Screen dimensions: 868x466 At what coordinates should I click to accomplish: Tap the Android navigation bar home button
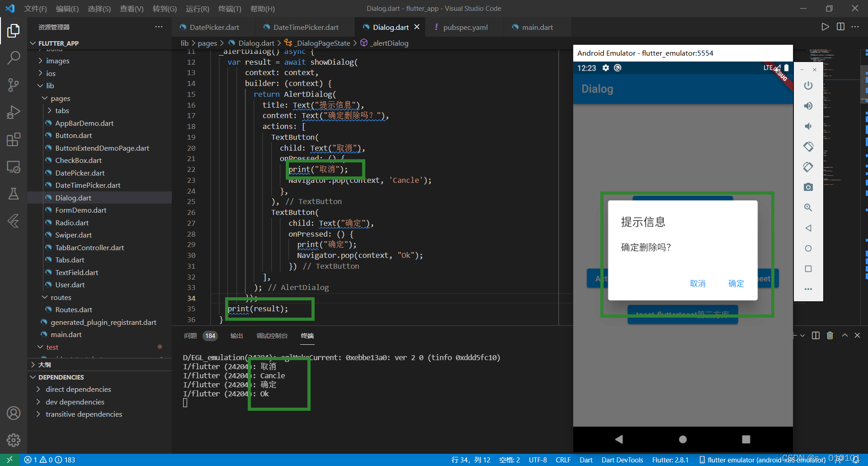[x=683, y=439]
